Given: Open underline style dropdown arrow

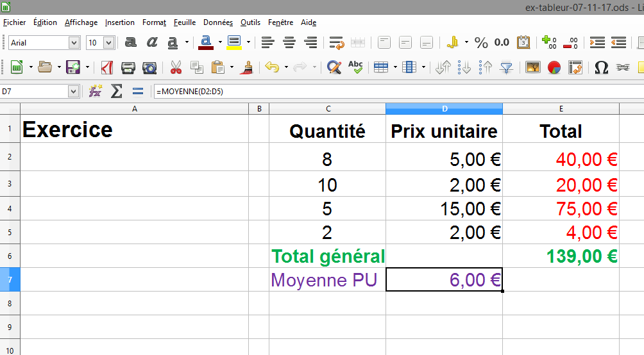Looking at the screenshot, I should click(187, 42).
